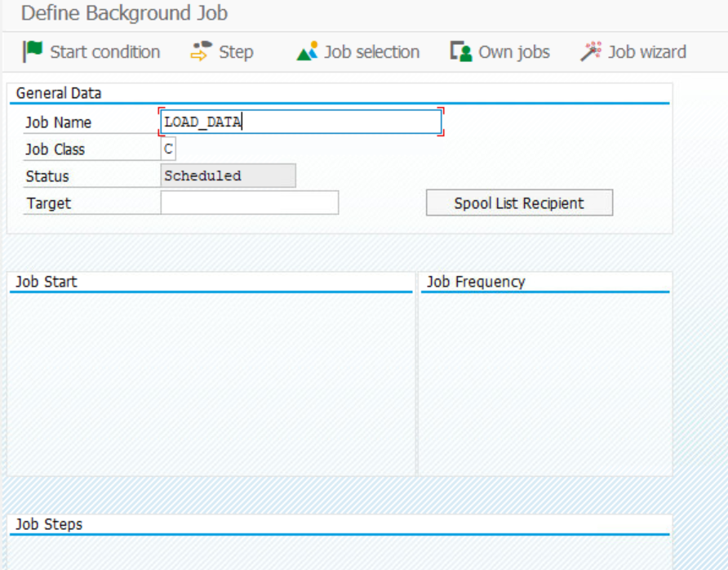
Task: Click the Status label
Action: 47,176
